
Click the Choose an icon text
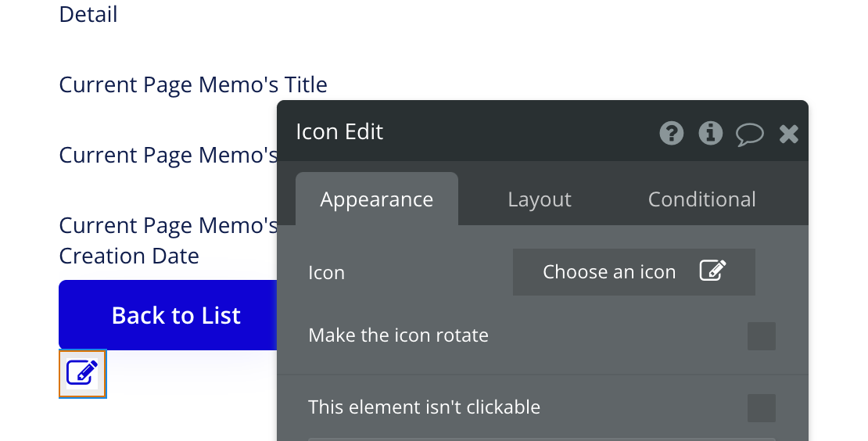coord(608,271)
